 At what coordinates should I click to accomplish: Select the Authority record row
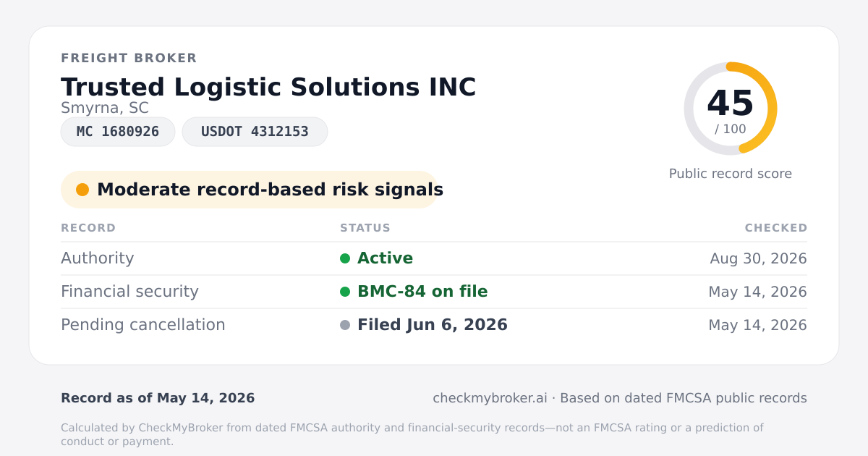pyautogui.click(x=434, y=258)
